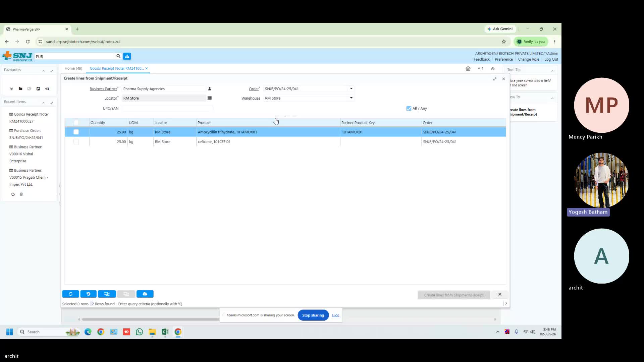Open Microsoft Edge from the taskbar
Image resolution: width=644 pixels, height=362 pixels.
[88, 332]
